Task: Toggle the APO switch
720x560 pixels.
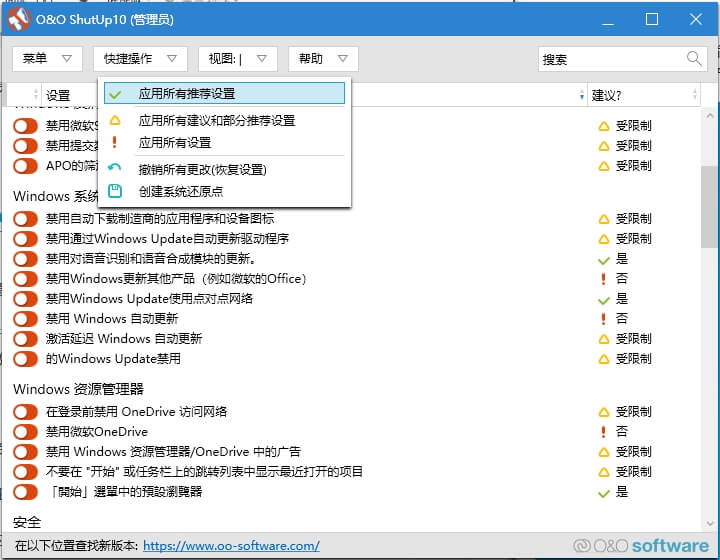Action: (25, 166)
